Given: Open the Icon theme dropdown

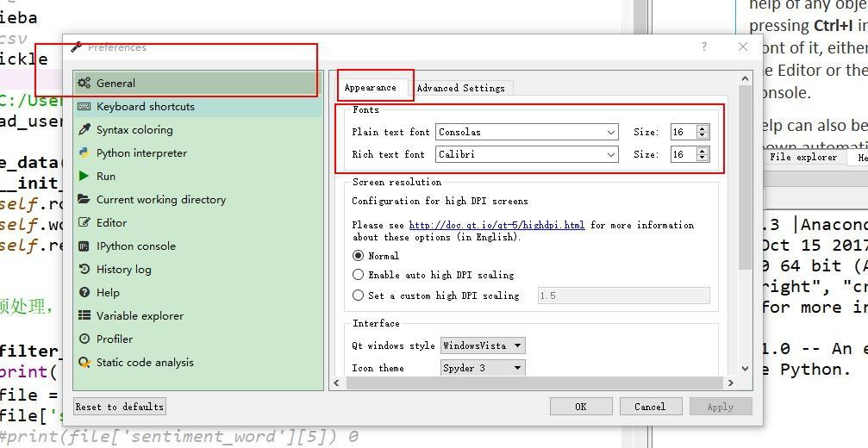Looking at the screenshot, I should [x=483, y=368].
